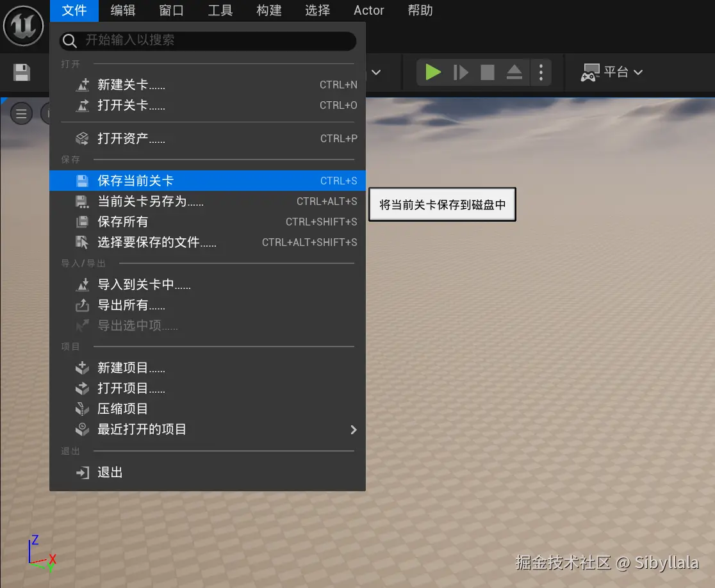Viewport: 715px width, 588px height.
Task: Open the 帮助 menu
Action: (x=420, y=10)
